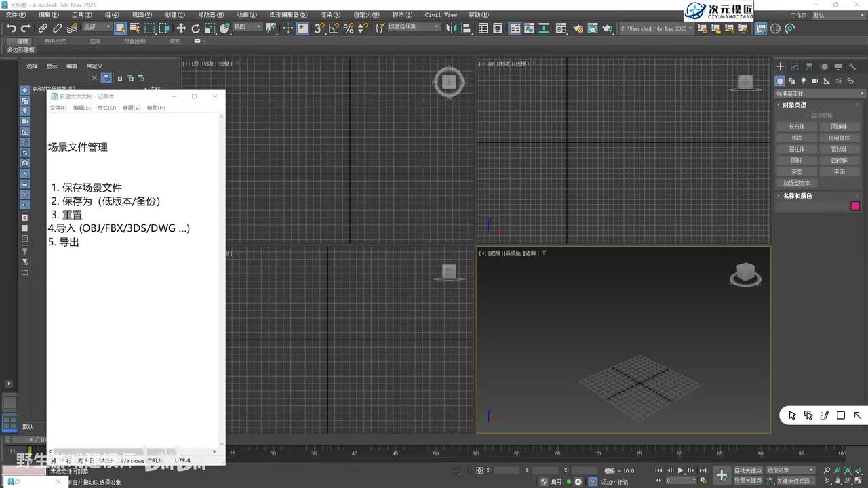Viewport: 868px width, 488px height.
Task: Open the 渲染(R) menu
Action: [x=330, y=15]
